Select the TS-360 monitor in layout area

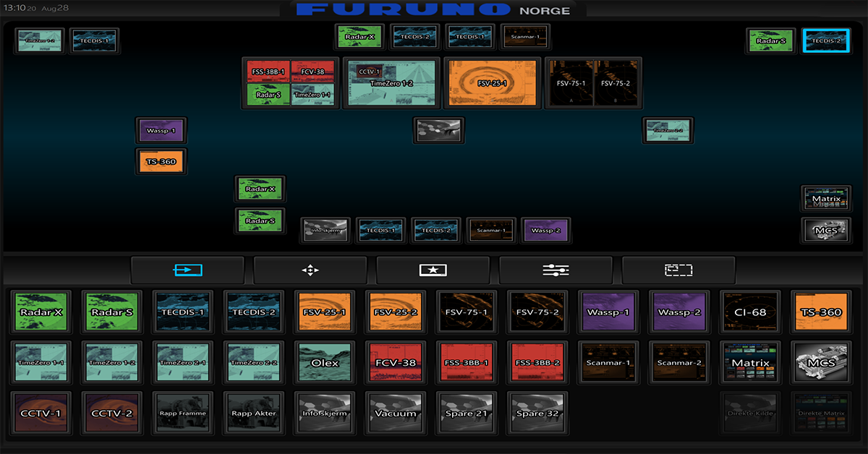click(162, 161)
